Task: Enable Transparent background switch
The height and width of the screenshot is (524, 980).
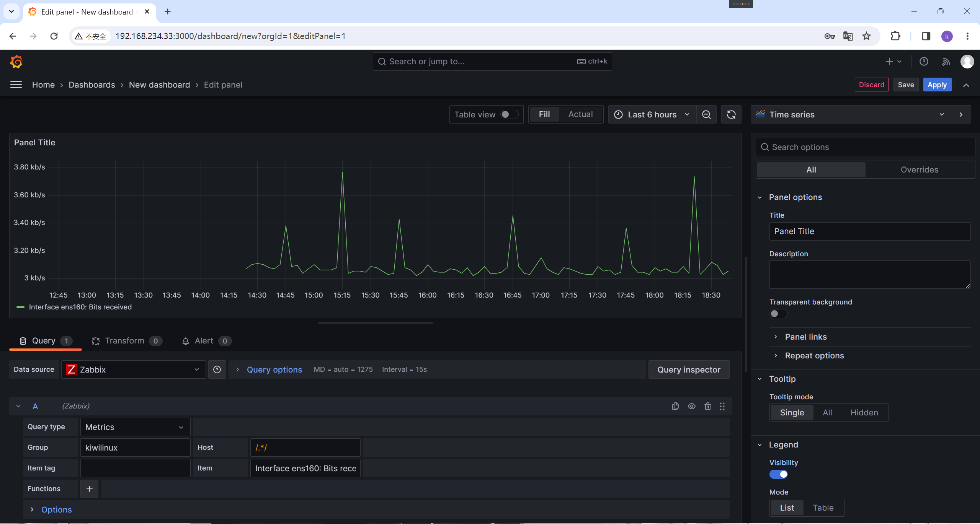Action: pos(778,314)
